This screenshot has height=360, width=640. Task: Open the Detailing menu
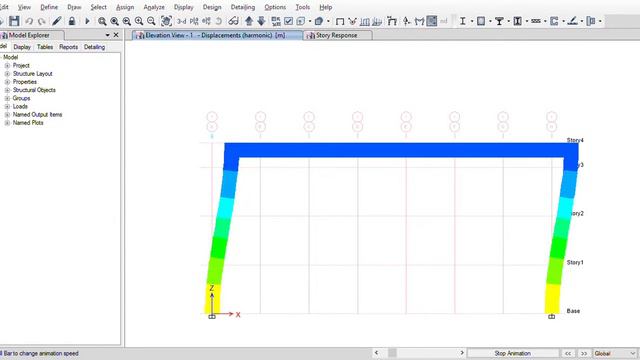(x=242, y=7)
